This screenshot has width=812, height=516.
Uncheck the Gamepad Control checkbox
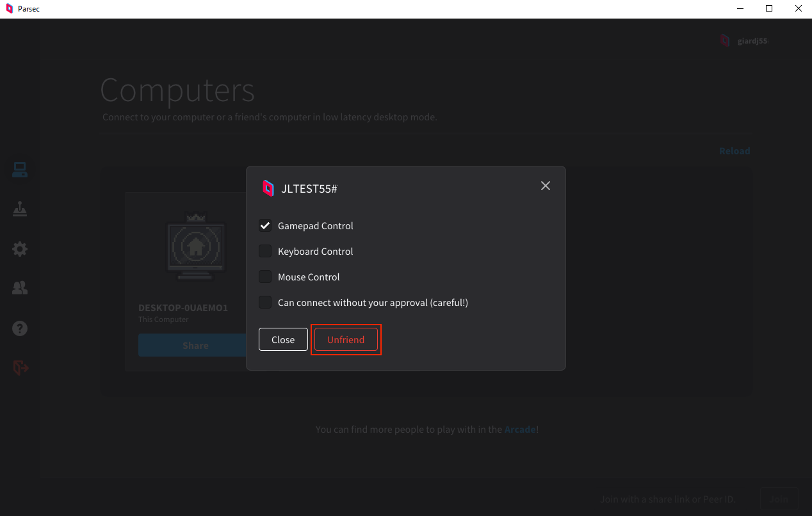pyautogui.click(x=265, y=225)
